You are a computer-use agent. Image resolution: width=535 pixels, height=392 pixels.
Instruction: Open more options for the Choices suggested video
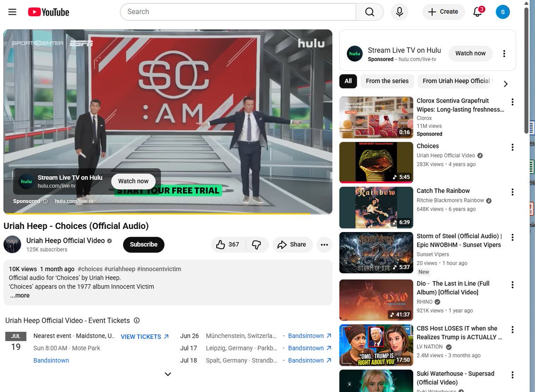(513, 147)
